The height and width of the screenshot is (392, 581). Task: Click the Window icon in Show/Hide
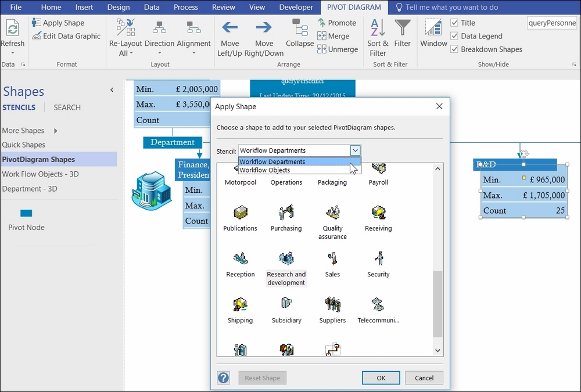[x=433, y=28]
